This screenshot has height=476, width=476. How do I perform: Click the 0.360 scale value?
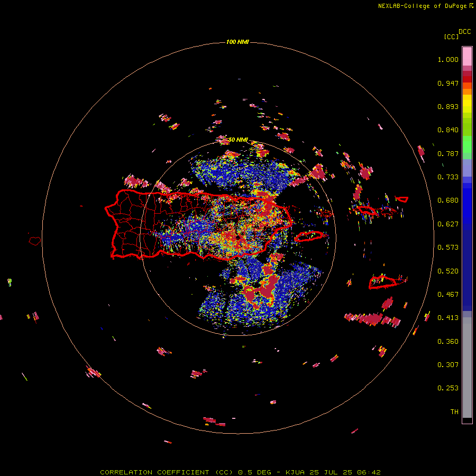[x=448, y=342]
